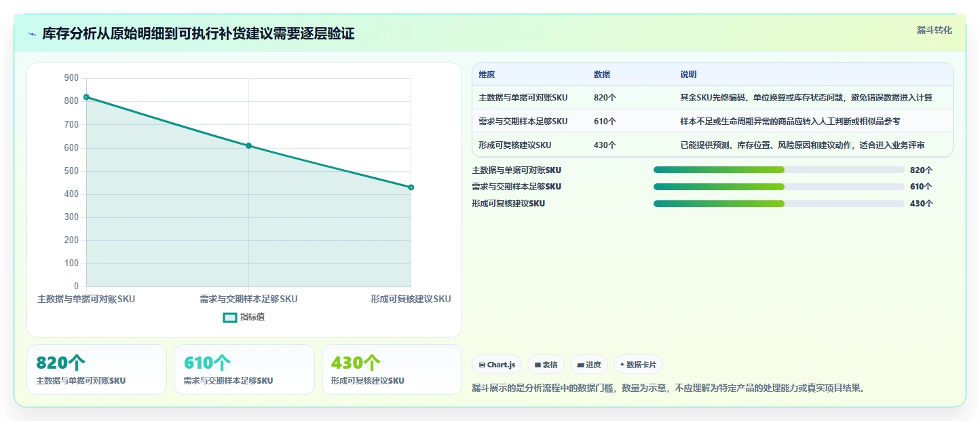The height and width of the screenshot is (421, 980).
Task: Click the 进度 tag icon
Action: point(580,365)
